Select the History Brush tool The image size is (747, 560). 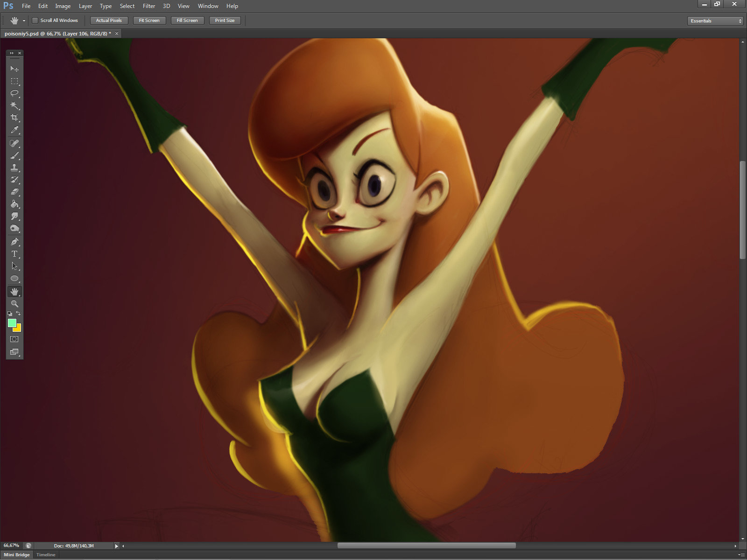click(14, 180)
